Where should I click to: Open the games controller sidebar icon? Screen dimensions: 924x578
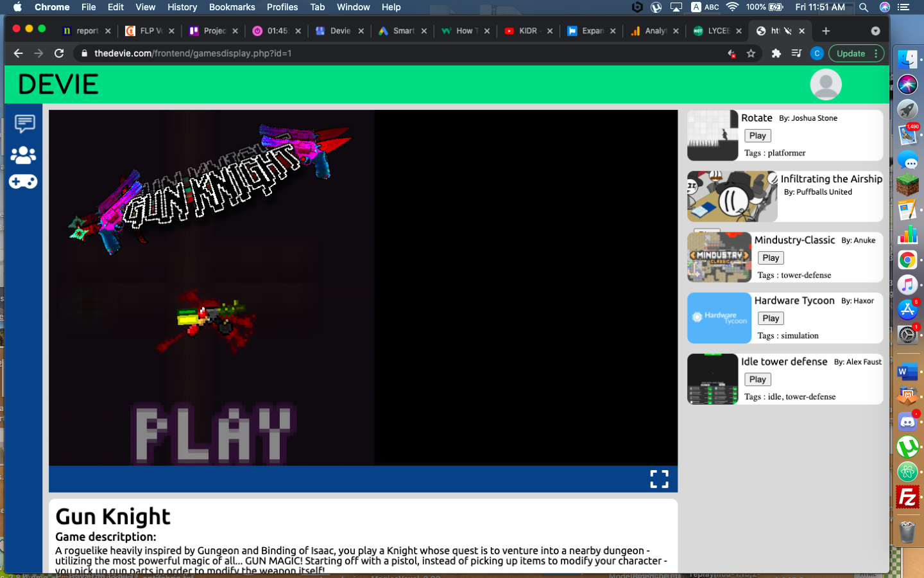click(23, 182)
